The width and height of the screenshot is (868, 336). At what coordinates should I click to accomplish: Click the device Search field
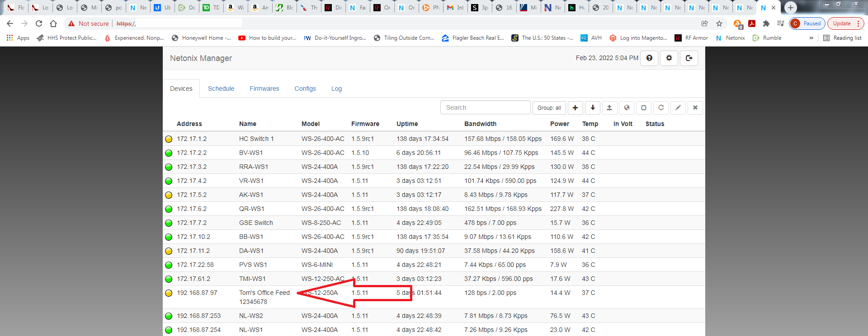(485, 107)
